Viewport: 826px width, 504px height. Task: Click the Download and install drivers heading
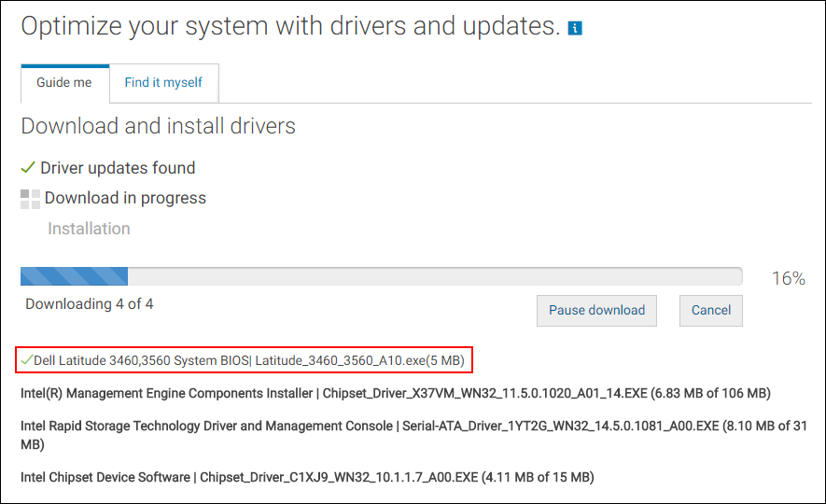158,126
